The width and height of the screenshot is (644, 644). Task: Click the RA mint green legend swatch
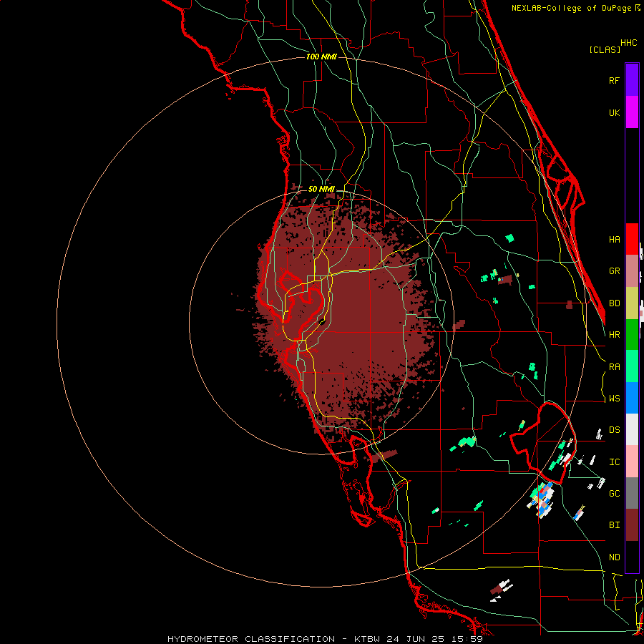(x=632, y=366)
